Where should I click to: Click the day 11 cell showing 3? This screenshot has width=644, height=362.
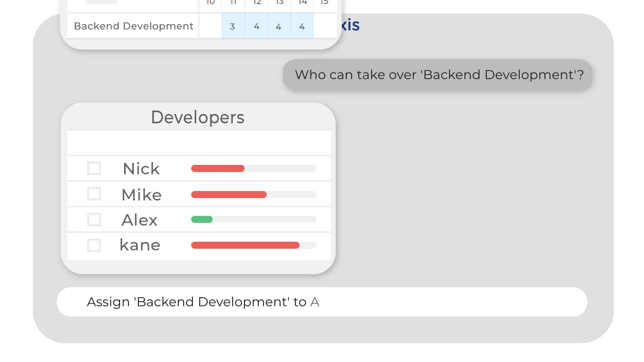233,26
